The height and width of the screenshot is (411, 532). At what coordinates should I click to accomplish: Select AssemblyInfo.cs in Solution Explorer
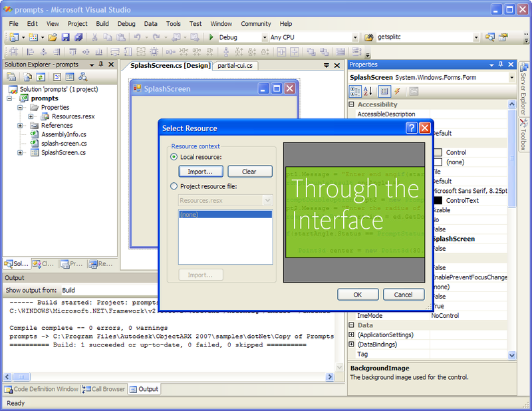coord(63,134)
